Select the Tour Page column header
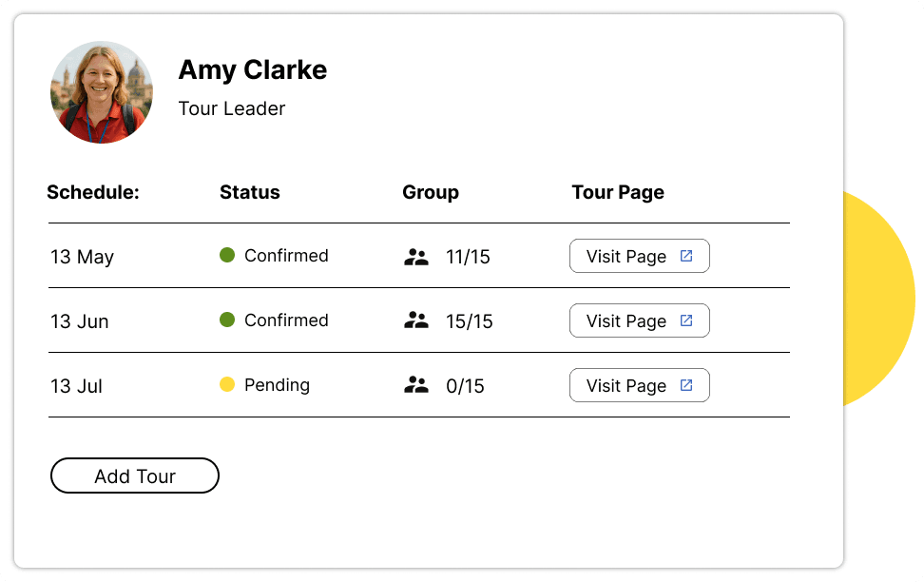This screenshot has width=924, height=582. pos(618,192)
